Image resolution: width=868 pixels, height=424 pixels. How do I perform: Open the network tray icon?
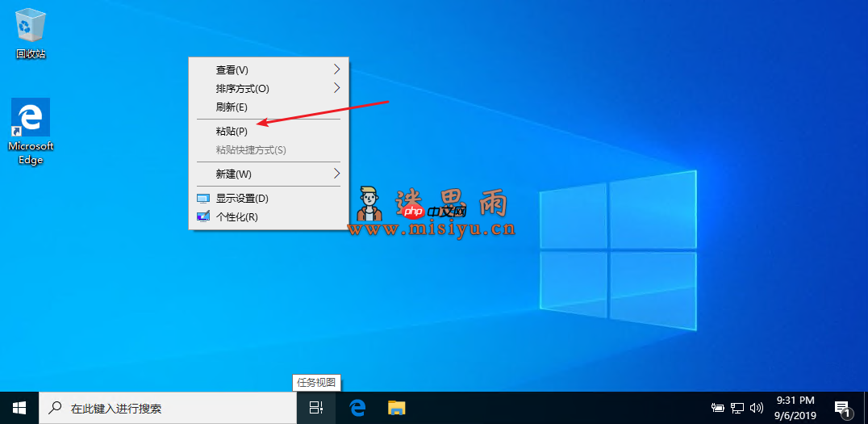pos(737,409)
